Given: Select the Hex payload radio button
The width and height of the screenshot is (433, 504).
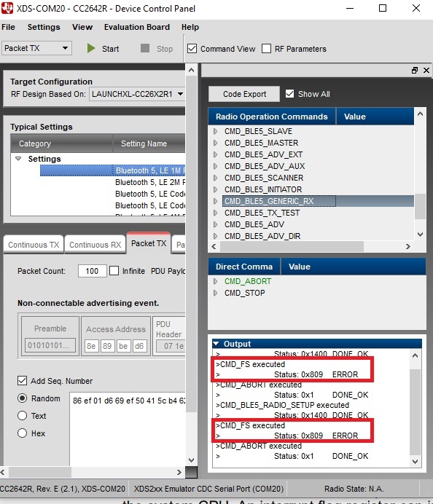Looking at the screenshot, I should (22, 433).
